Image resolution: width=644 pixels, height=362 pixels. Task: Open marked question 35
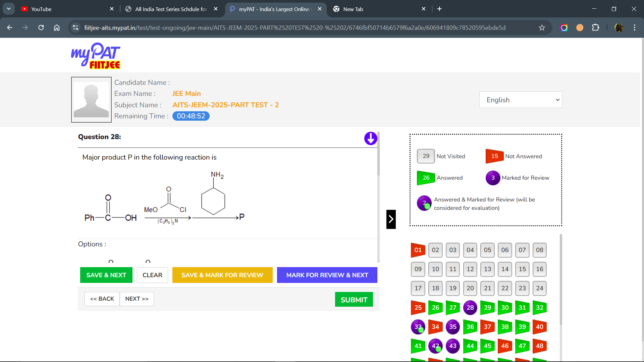pyautogui.click(x=453, y=327)
